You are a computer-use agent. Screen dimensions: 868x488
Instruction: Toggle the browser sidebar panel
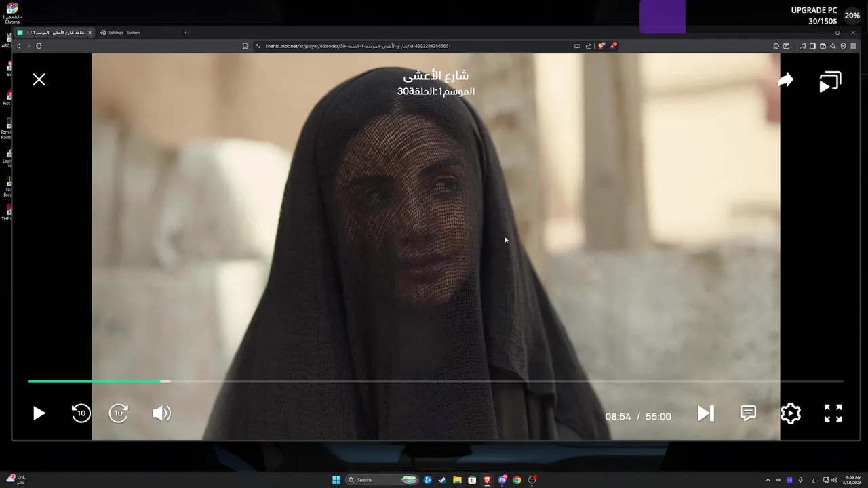tap(812, 46)
